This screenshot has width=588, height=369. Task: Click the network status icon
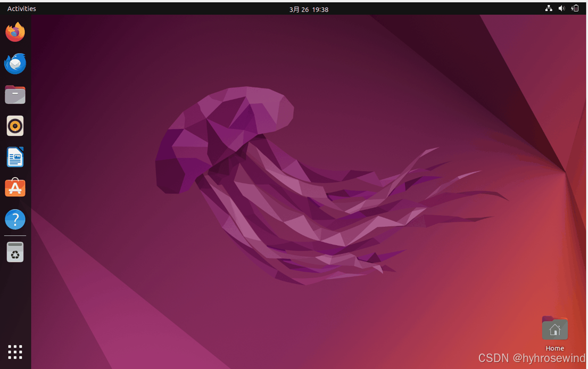(549, 9)
